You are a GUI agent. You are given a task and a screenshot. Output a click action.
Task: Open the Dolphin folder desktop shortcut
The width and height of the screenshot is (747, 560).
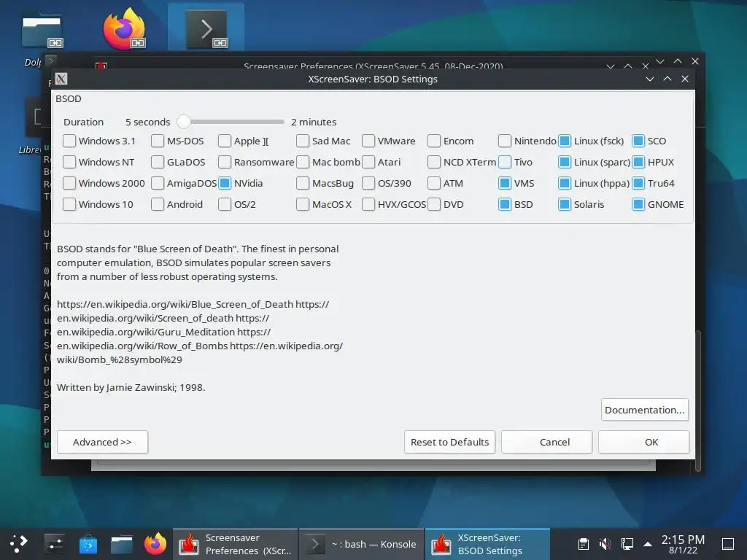[42, 31]
